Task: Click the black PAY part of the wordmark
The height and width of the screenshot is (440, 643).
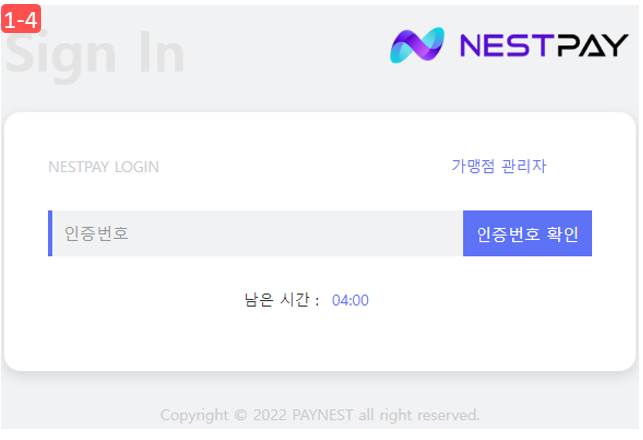Action: tap(589, 45)
